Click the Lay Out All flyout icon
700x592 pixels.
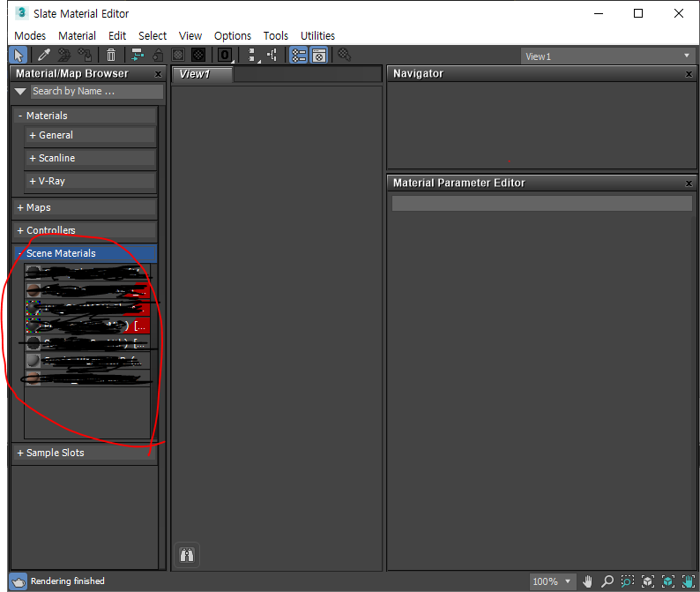pyautogui.click(x=253, y=56)
